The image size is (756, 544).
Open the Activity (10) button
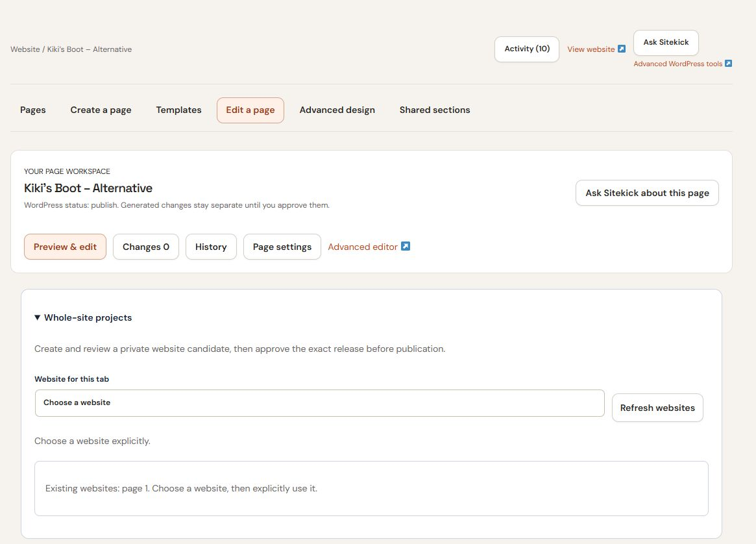coord(527,49)
